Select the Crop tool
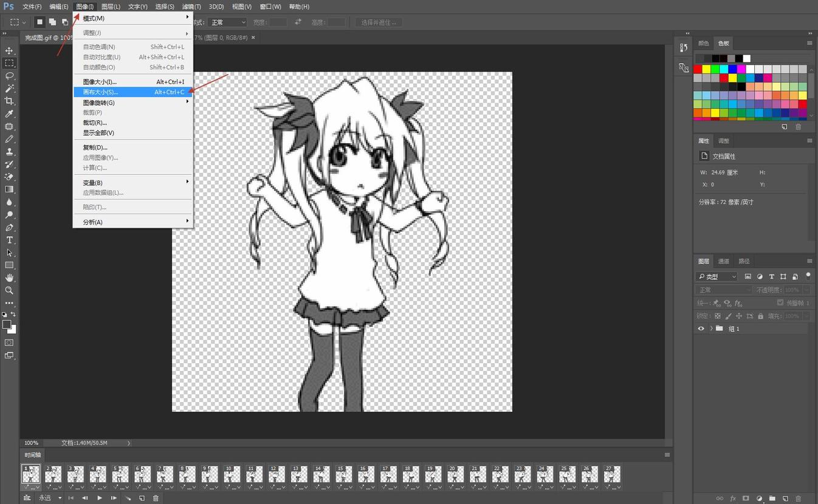The height and width of the screenshot is (504, 818). [x=9, y=101]
